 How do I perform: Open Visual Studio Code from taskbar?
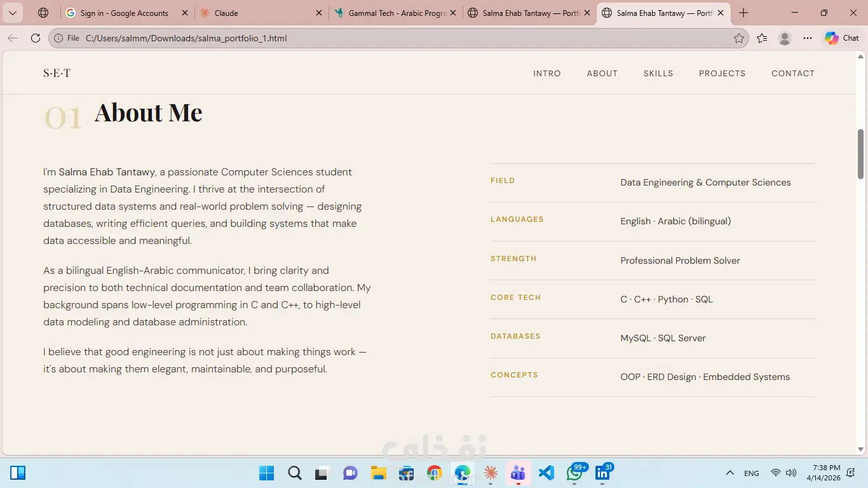(546, 473)
